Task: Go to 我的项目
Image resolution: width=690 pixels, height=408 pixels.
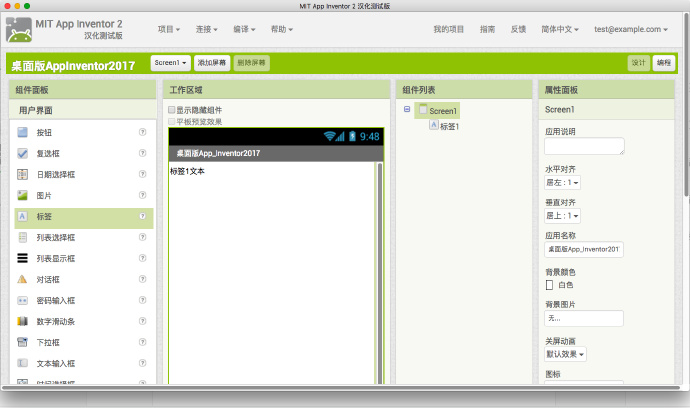Action: pyautogui.click(x=448, y=29)
